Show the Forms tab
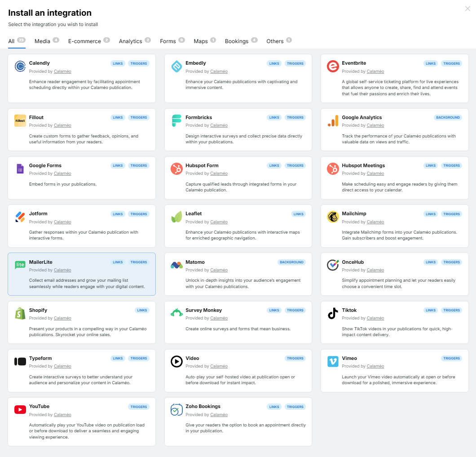This screenshot has height=457, width=476. 172,41
